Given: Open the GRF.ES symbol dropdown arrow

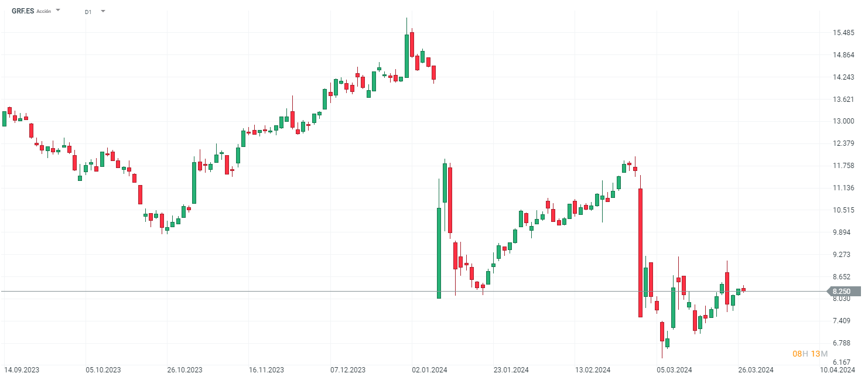Looking at the screenshot, I should point(58,11).
